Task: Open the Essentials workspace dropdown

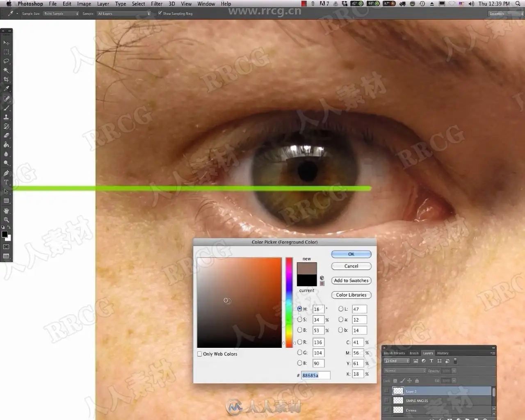Action: (x=506, y=14)
